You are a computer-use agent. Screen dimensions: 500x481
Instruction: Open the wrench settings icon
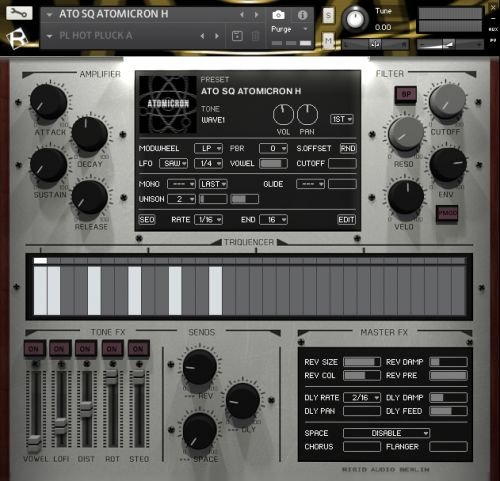tap(19, 14)
